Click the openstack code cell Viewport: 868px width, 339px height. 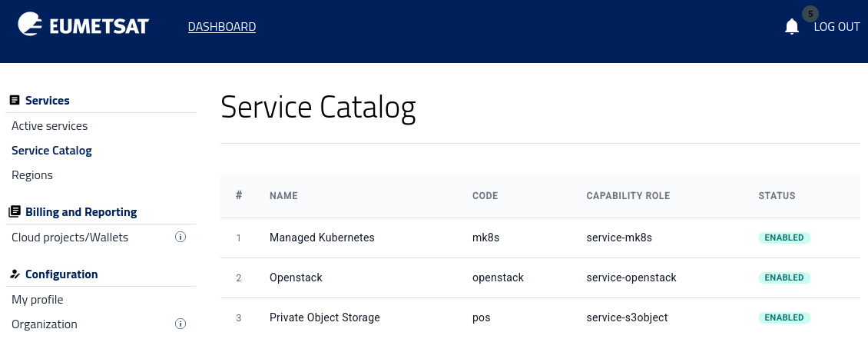(x=498, y=278)
